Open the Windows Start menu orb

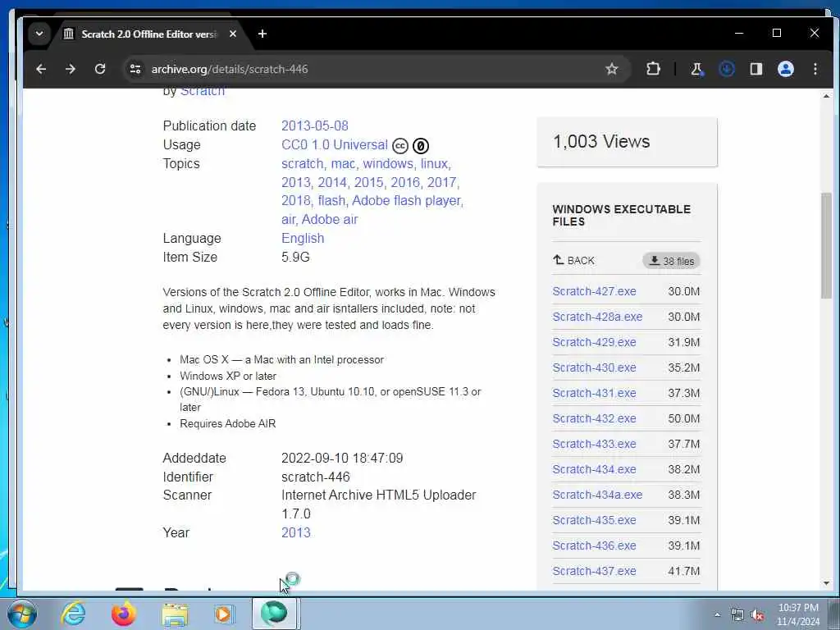click(x=21, y=614)
